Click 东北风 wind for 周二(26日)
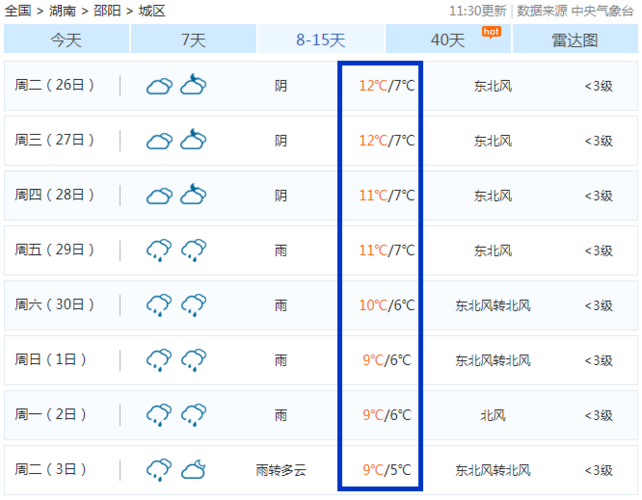The height and width of the screenshot is (500, 642). (x=493, y=86)
